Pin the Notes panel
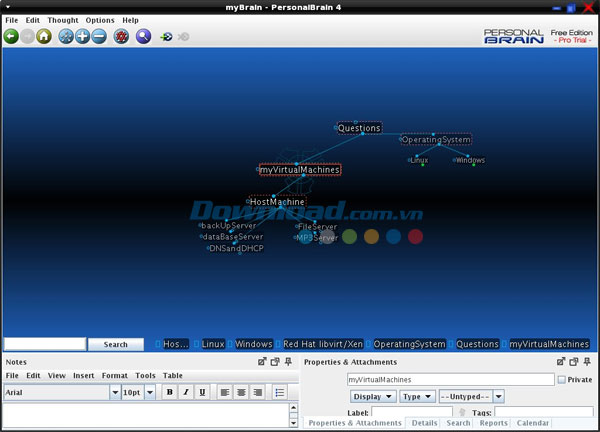600x432 pixels. point(289,362)
